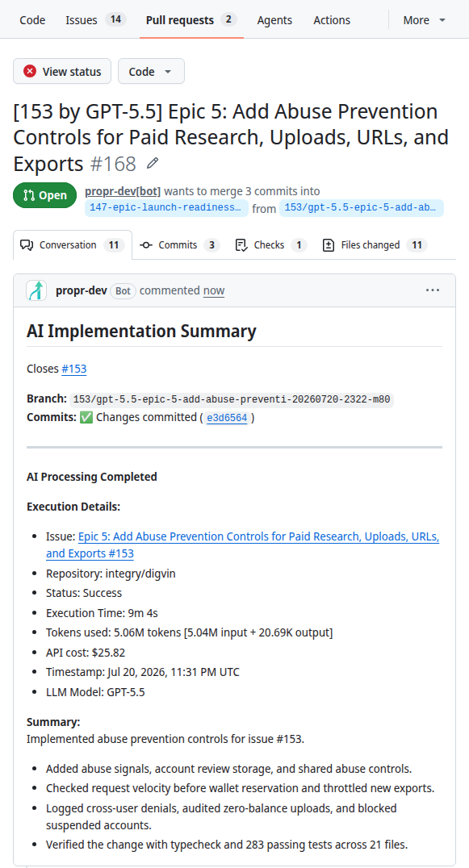Image resolution: width=469 pixels, height=868 pixels.
Task: Open head branch 153/gpt-5.5-epic-5-add-ab link
Action: pos(361,207)
